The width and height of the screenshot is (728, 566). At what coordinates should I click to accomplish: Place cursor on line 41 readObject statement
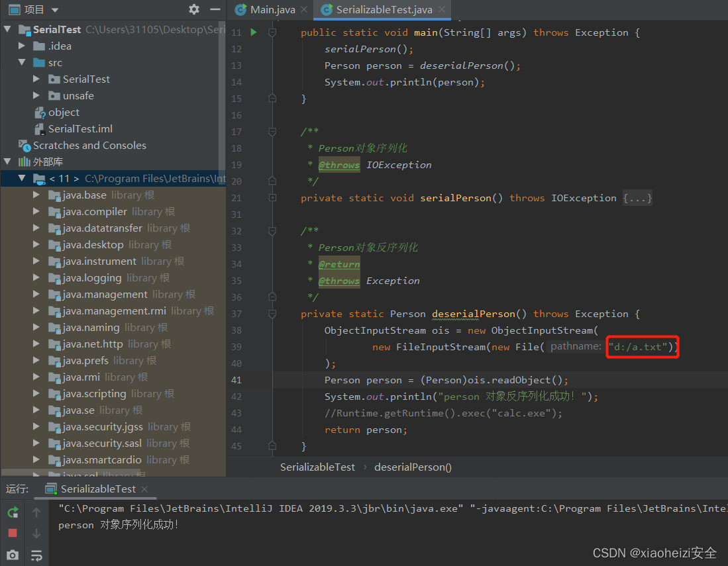[x=446, y=380]
